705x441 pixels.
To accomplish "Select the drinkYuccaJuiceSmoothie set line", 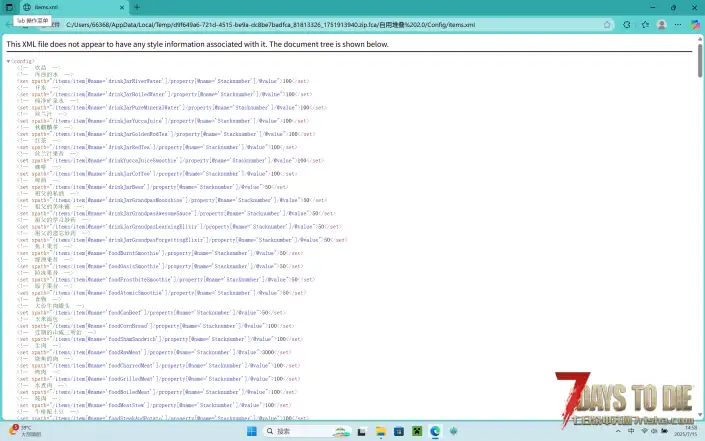I will click(170, 160).
